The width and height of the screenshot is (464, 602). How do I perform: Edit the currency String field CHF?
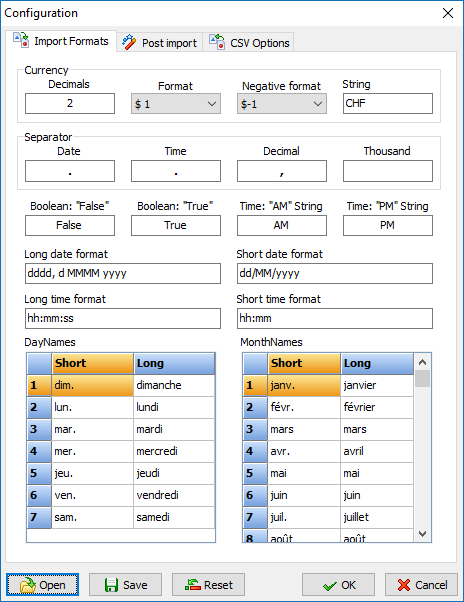[388, 104]
